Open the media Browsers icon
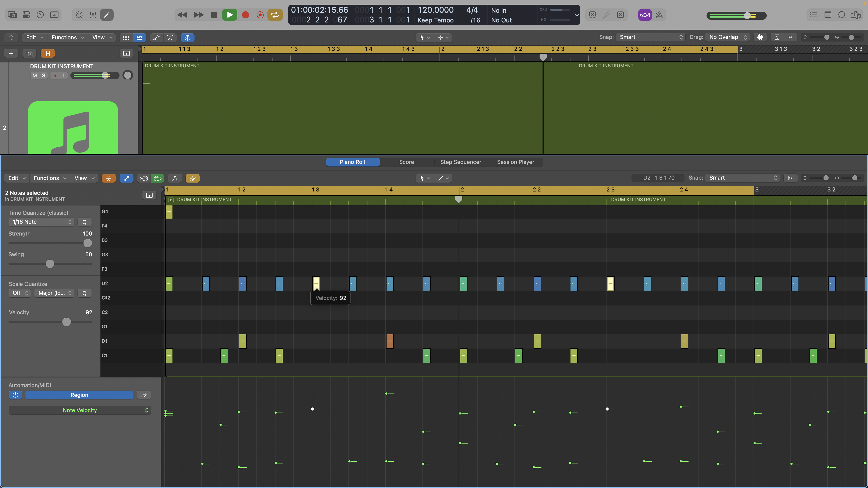This screenshot has width=868, height=488. click(856, 15)
